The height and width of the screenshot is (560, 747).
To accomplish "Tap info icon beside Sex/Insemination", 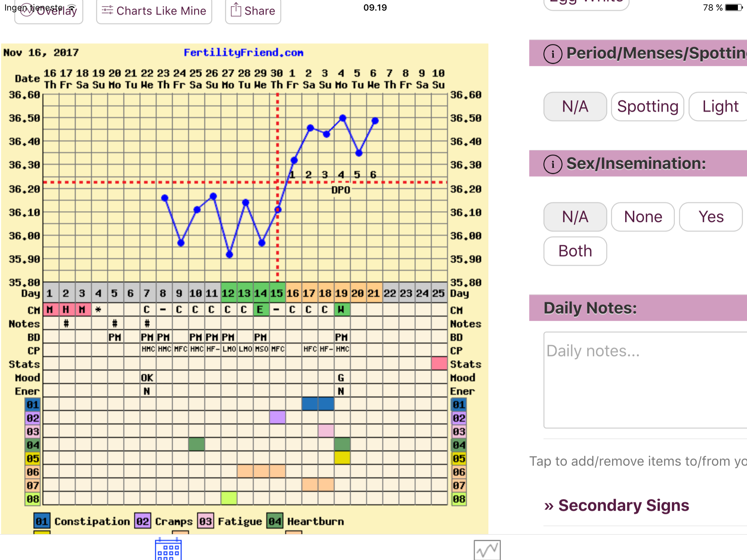I will click(553, 164).
